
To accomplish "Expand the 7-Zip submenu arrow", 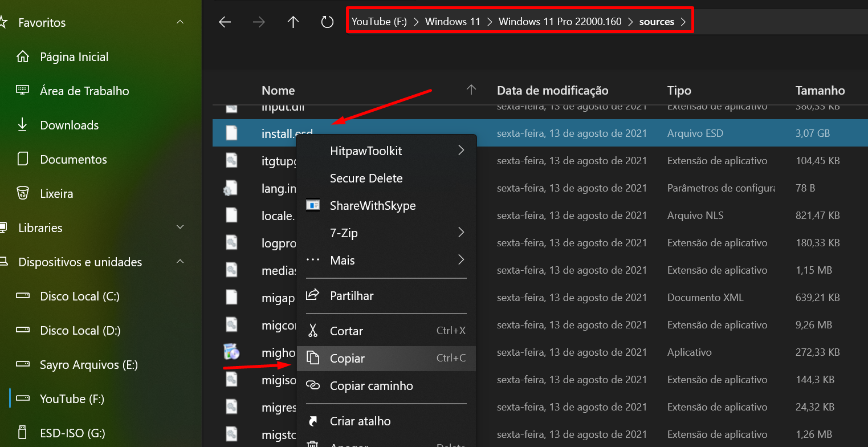I will (x=461, y=233).
